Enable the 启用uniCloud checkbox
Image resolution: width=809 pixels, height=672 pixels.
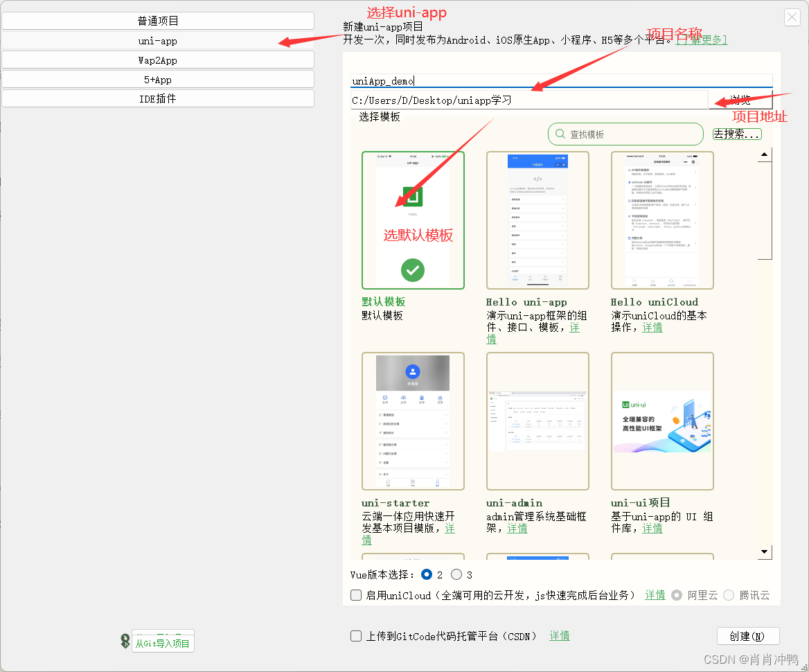356,595
